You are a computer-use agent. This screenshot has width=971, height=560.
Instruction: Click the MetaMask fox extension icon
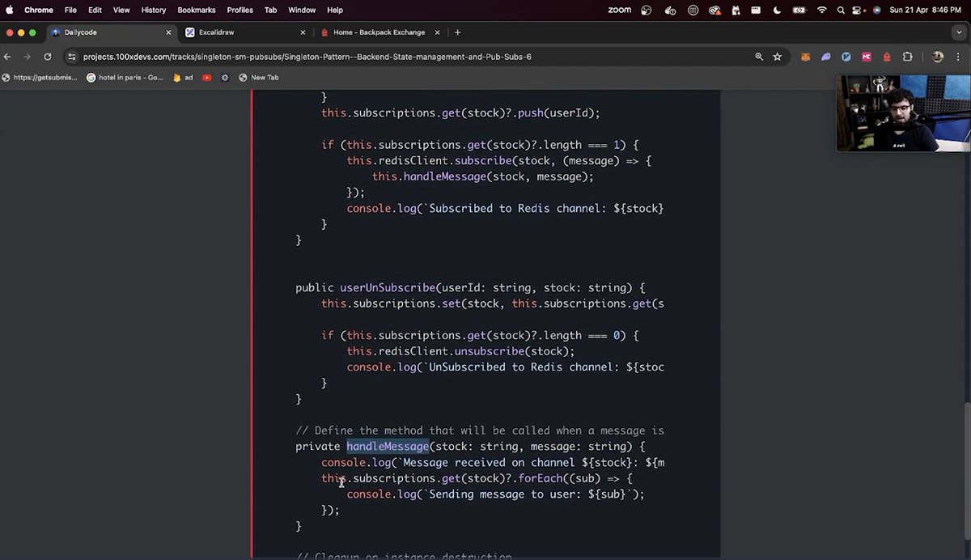(805, 57)
